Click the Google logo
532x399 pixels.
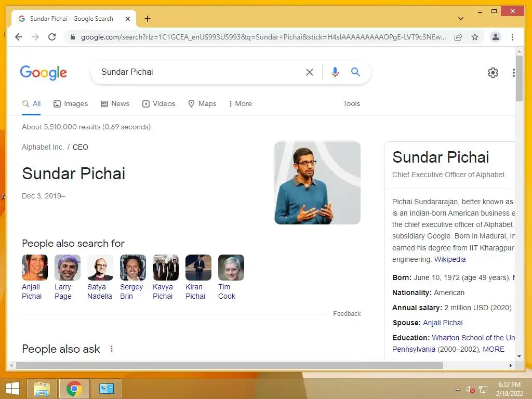point(44,72)
